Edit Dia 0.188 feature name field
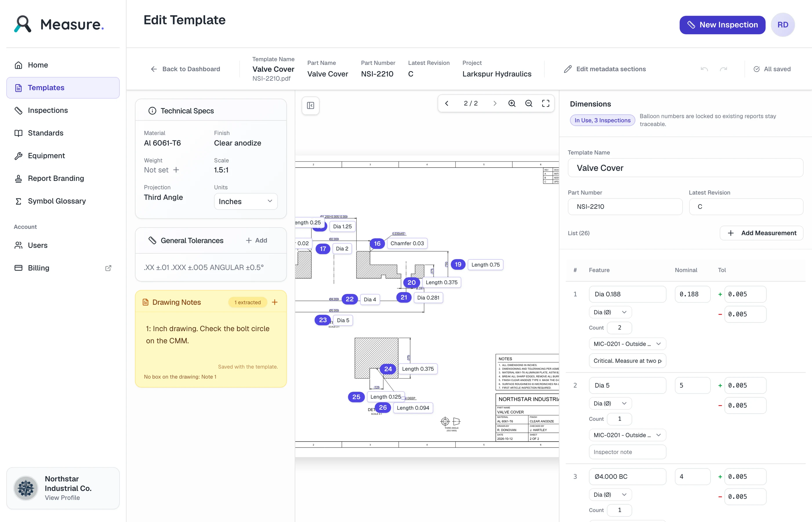Viewport: 812px width, 522px height. [627, 294]
